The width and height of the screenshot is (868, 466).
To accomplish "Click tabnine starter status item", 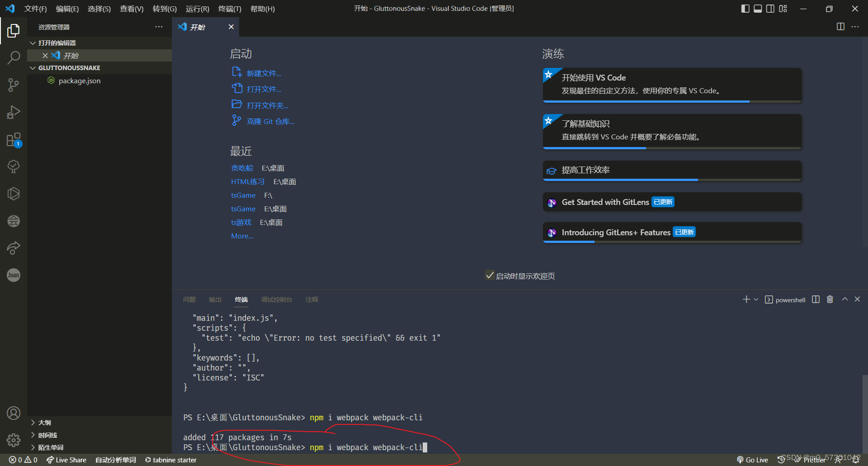I will click(x=170, y=460).
